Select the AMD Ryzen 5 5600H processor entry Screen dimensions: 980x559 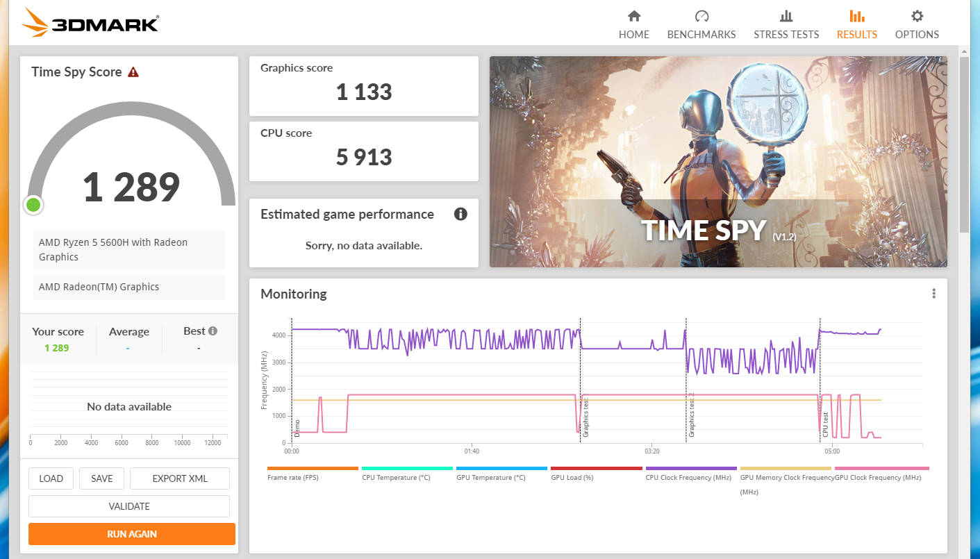tap(129, 250)
